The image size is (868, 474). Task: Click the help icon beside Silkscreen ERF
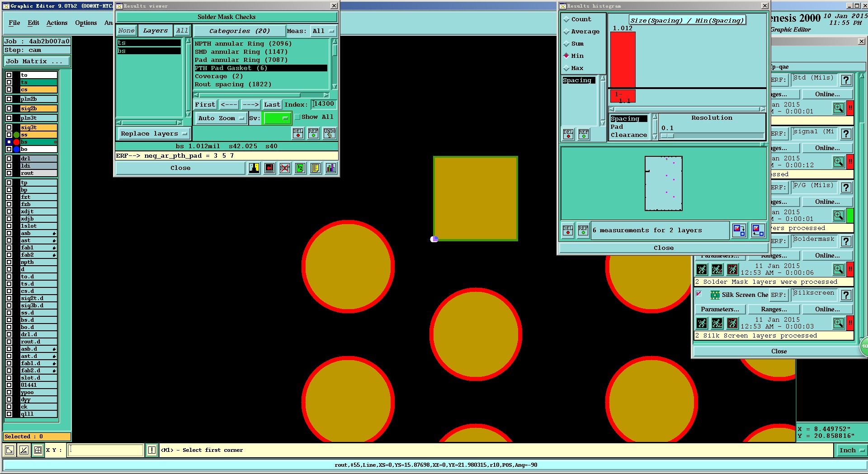click(846, 295)
